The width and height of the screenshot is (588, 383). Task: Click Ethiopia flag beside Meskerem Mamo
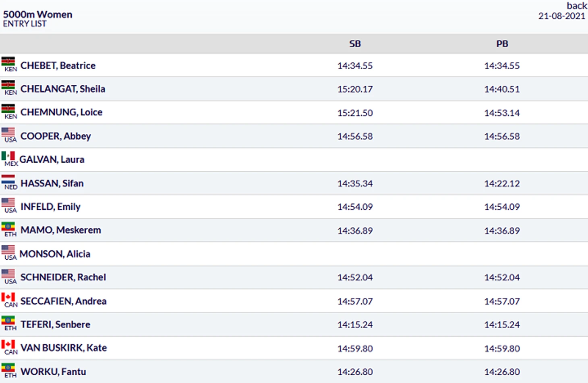point(8,227)
